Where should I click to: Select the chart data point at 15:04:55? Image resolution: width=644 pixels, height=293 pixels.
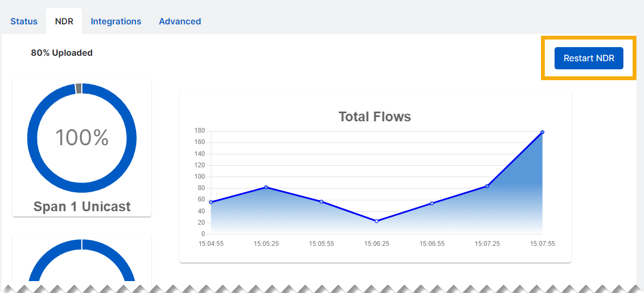coord(211,202)
